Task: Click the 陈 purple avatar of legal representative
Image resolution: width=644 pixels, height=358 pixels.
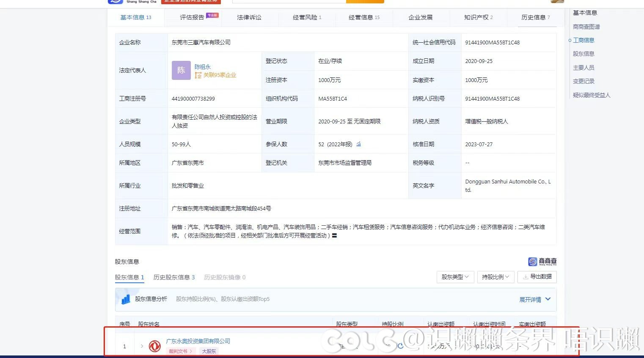Action: click(x=181, y=70)
